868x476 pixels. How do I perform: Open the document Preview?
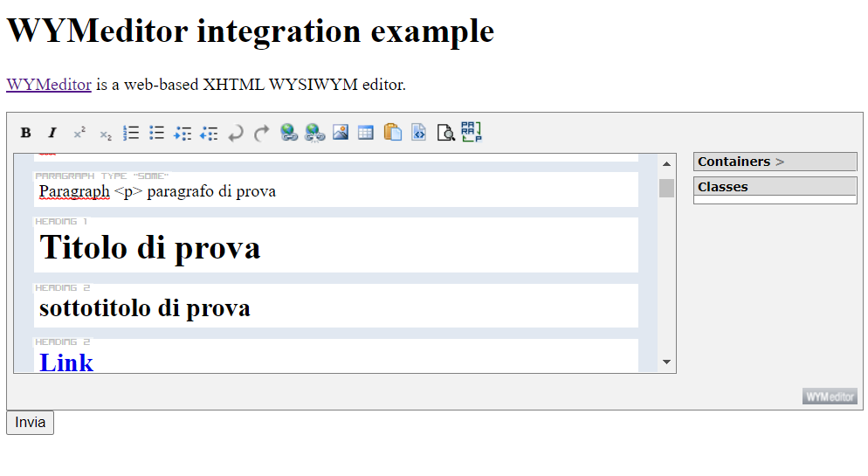[x=445, y=133]
